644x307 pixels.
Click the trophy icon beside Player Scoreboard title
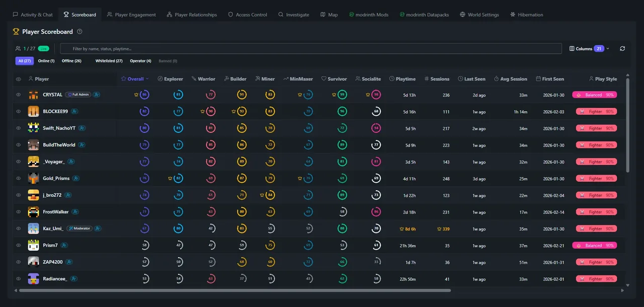(x=15, y=31)
